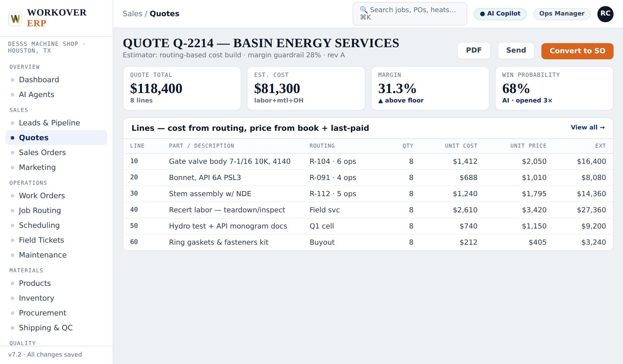Open the Margin 31.3% card
Viewport: 623px width, 364px height.
pyautogui.click(x=430, y=88)
